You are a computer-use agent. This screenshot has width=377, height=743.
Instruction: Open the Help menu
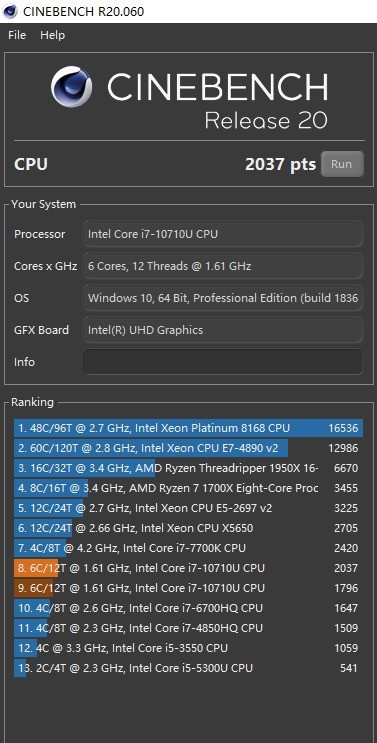(53, 35)
